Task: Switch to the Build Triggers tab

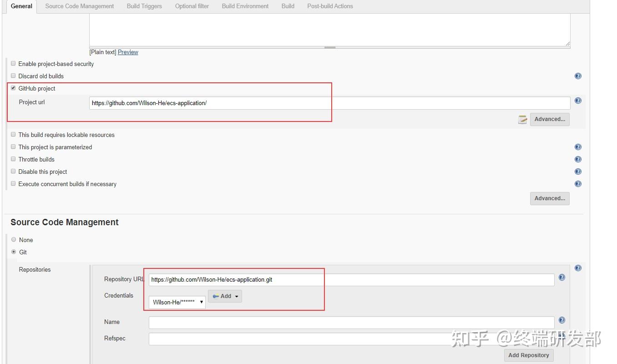Action: click(x=144, y=6)
